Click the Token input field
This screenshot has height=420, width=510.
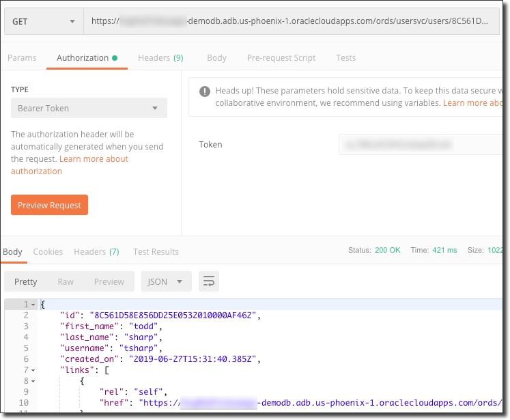pos(420,145)
